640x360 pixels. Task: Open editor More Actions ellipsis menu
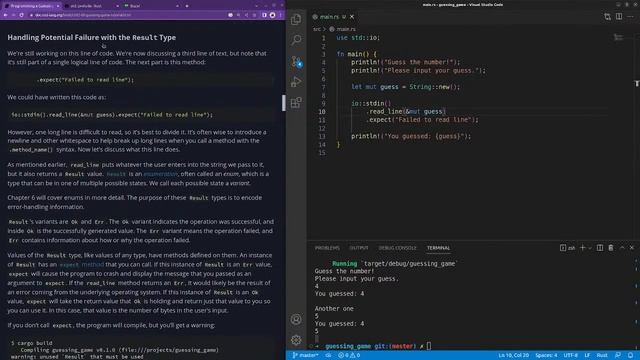click(631, 16)
